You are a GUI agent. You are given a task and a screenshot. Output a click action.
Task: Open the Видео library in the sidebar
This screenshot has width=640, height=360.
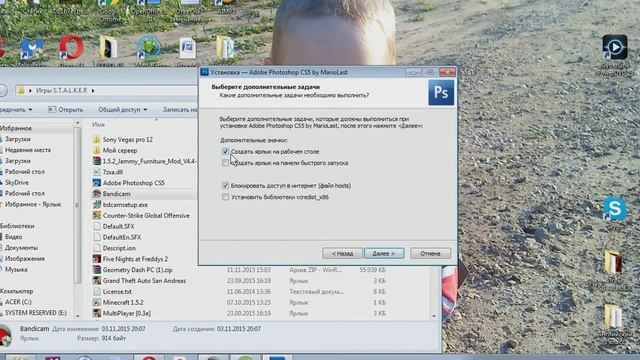pyautogui.click(x=13, y=237)
